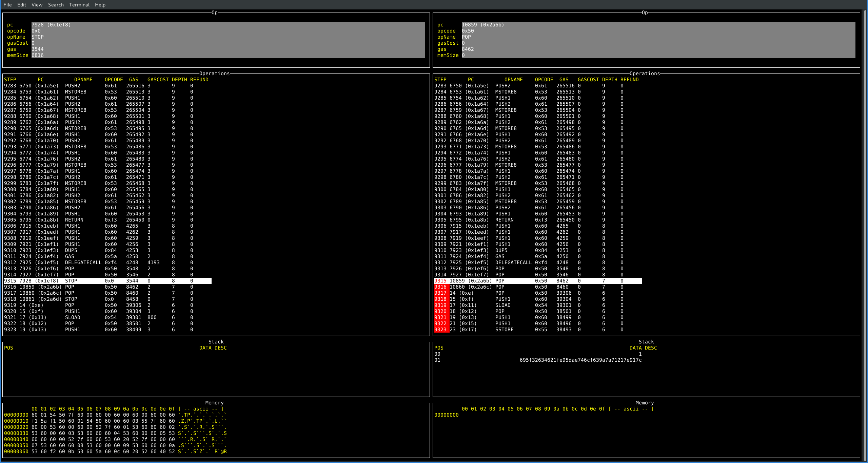This screenshot has height=463, width=868.
Task: Open the Edit menu
Action: pos(22,5)
